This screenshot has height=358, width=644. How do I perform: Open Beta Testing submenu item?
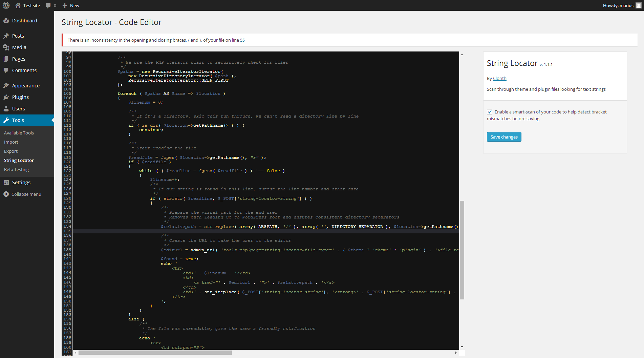click(x=16, y=170)
